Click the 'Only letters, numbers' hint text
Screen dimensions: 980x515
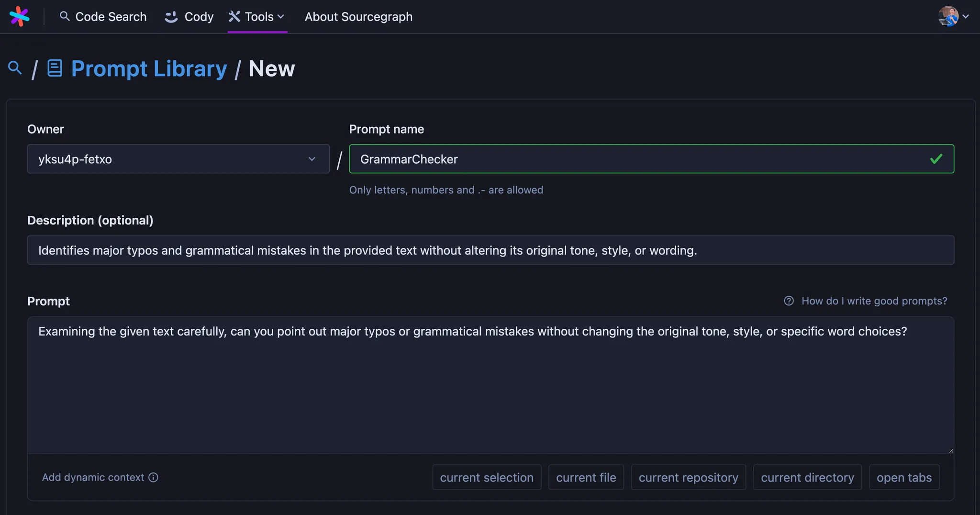(446, 190)
